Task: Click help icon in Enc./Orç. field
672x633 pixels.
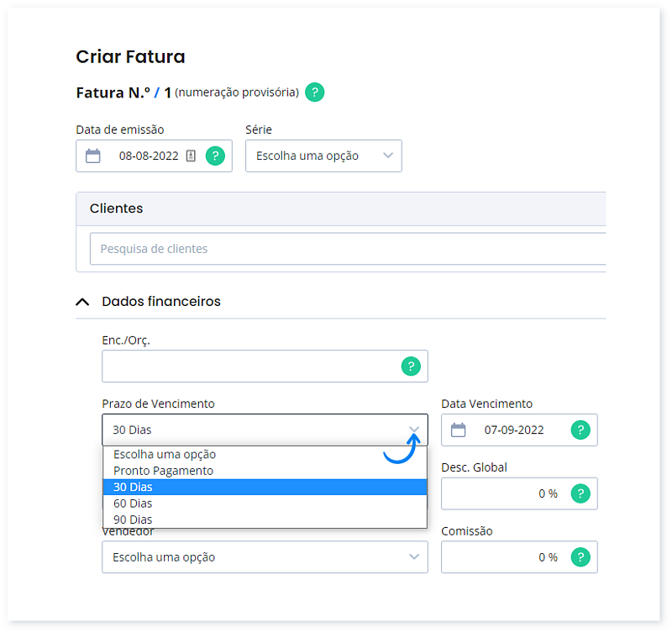Action: tap(411, 367)
